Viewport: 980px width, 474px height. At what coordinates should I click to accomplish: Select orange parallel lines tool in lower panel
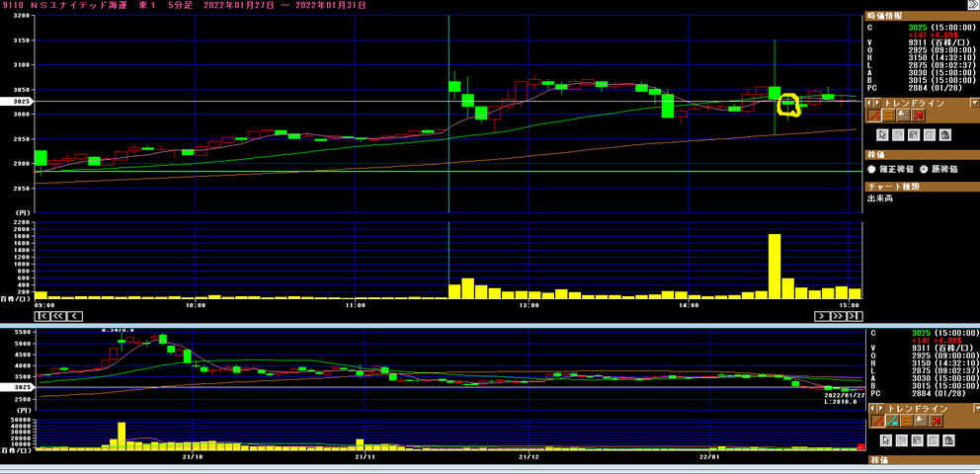[x=906, y=421]
